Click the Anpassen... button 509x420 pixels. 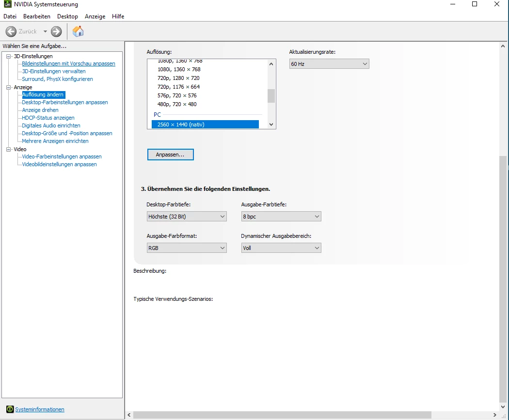tap(171, 155)
